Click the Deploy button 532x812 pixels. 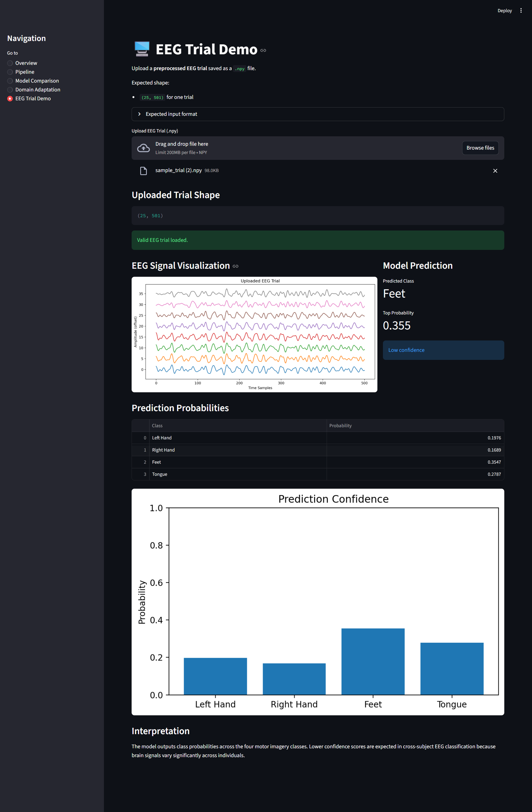[504, 11]
